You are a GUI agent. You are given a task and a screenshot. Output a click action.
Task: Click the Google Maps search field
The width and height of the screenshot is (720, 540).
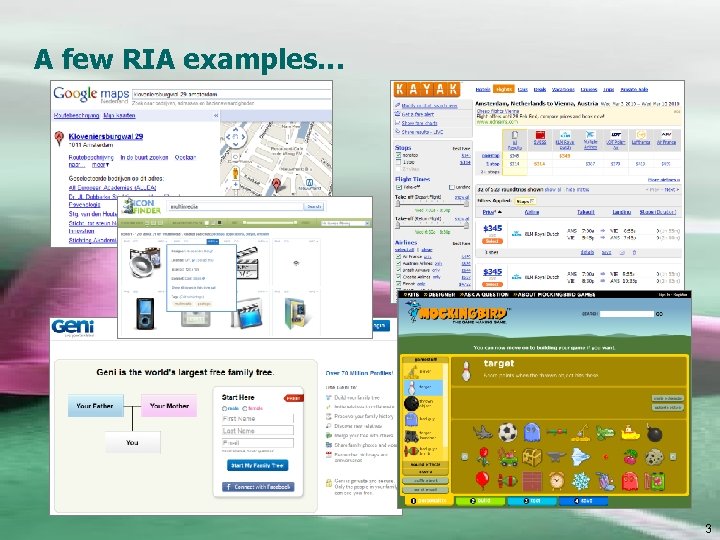(x=231, y=94)
